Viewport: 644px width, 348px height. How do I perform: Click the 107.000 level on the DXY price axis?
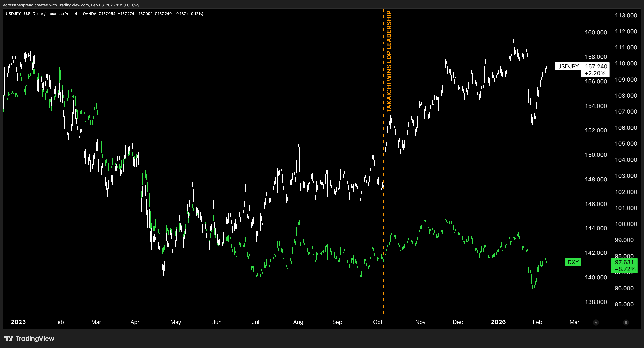tap(626, 112)
